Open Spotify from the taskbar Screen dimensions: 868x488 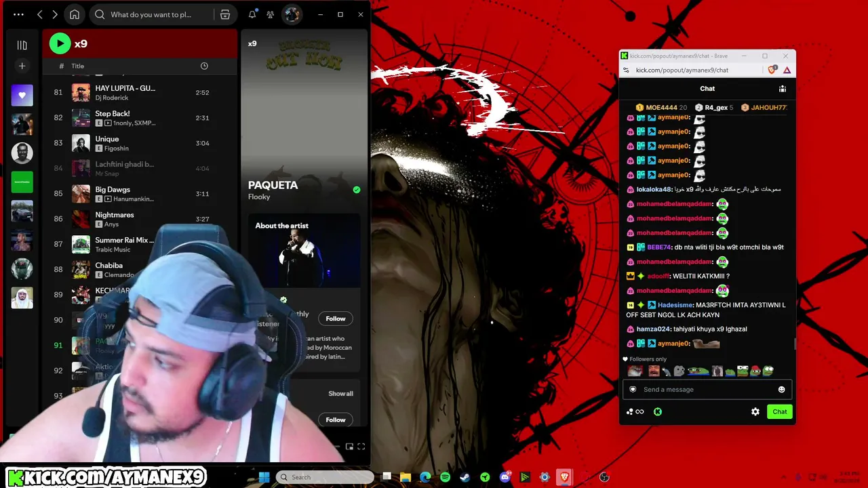pyautogui.click(x=445, y=477)
